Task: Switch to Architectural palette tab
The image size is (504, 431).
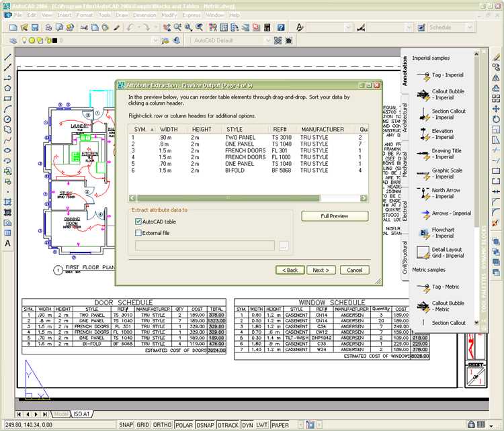Action: [x=405, y=117]
